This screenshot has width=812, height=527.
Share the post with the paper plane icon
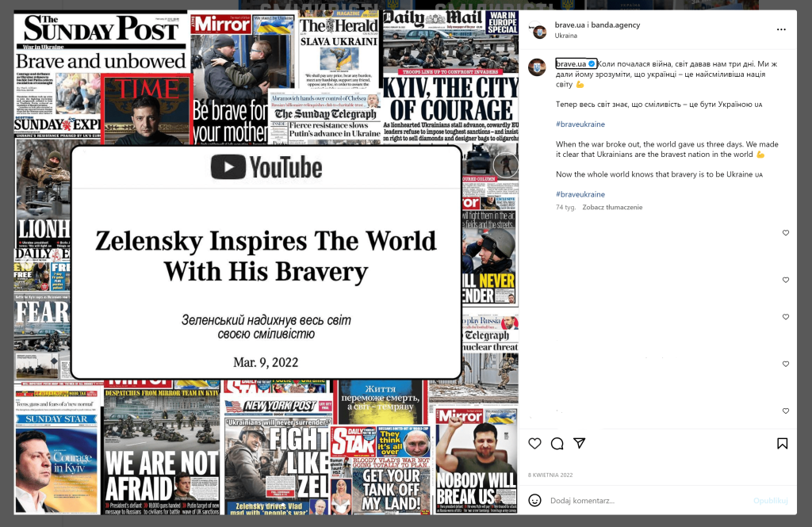(x=580, y=443)
